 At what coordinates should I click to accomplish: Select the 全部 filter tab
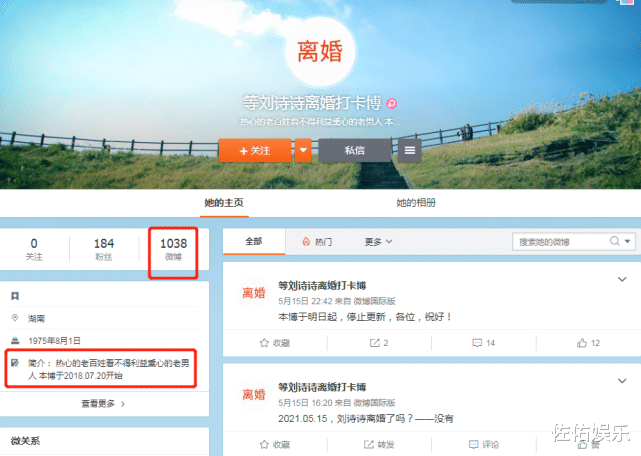254,242
